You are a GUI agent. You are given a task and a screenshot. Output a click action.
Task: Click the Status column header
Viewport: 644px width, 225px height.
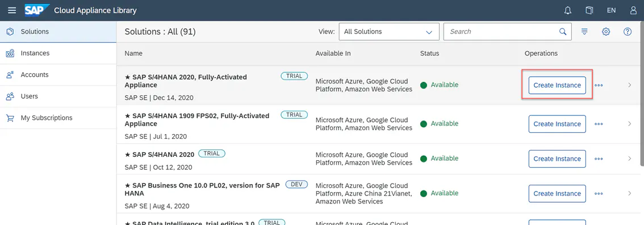pyautogui.click(x=429, y=53)
